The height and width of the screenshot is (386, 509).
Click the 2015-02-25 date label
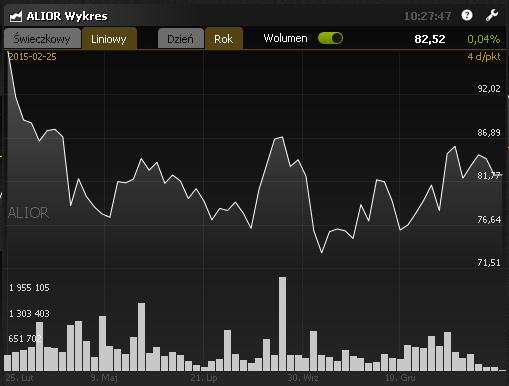click(x=32, y=57)
